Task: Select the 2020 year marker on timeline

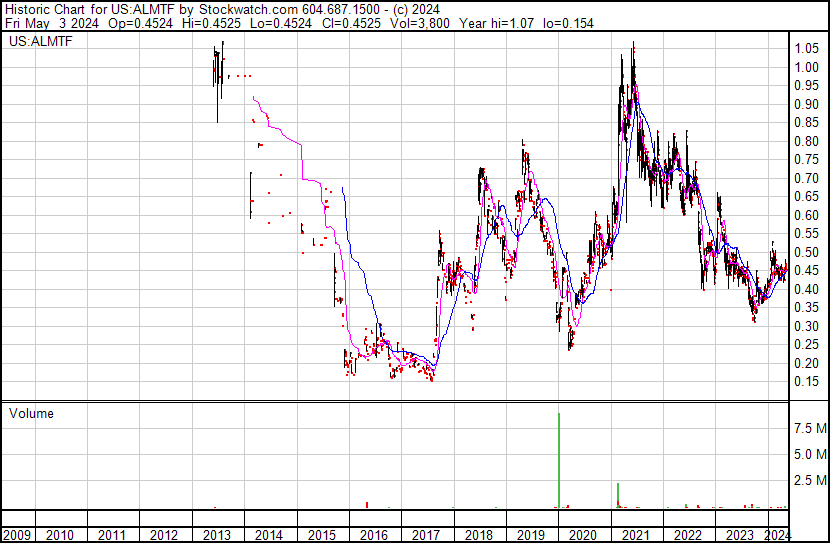Action: [x=583, y=534]
